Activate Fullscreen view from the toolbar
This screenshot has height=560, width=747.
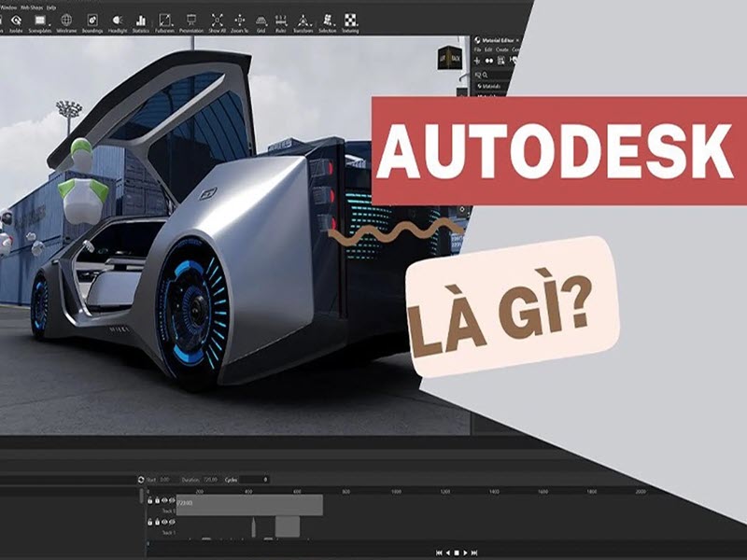pyautogui.click(x=165, y=22)
